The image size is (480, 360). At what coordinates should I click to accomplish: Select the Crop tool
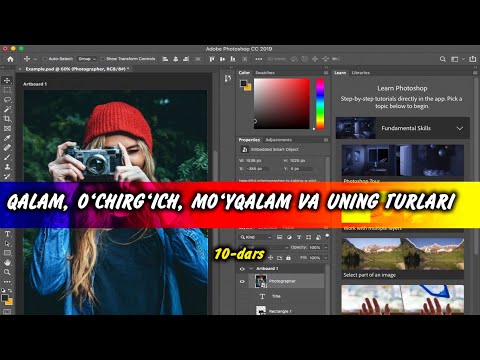pos(7,119)
